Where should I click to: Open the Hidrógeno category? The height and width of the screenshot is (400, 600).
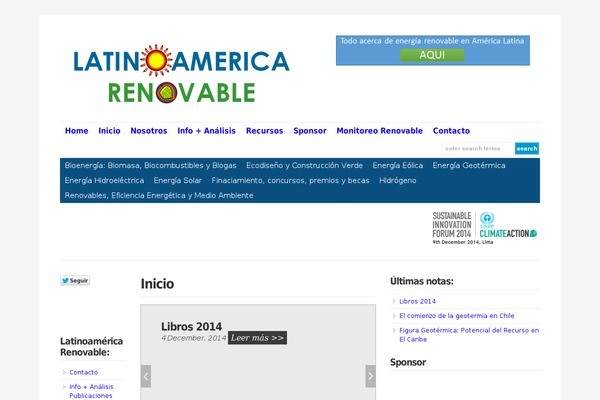tap(398, 180)
